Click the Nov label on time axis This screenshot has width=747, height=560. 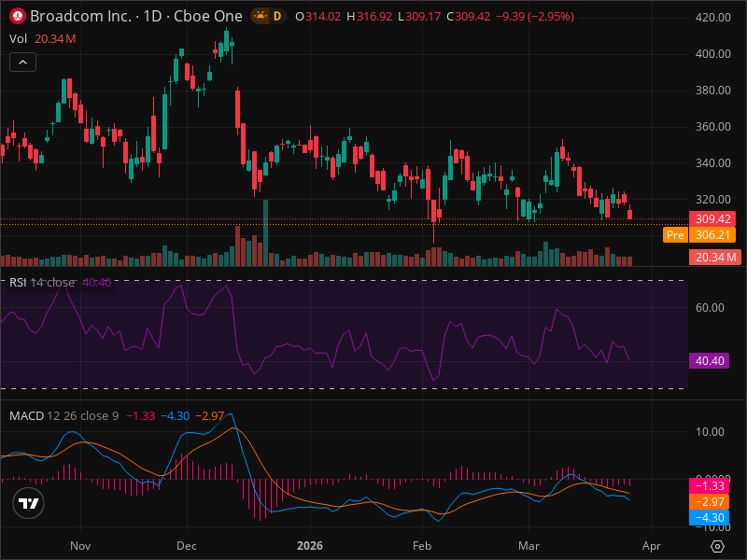(80, 546)
